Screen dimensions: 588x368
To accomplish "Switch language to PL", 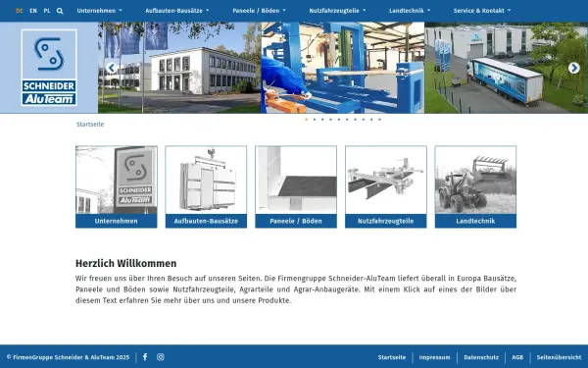I will point(47,11).
